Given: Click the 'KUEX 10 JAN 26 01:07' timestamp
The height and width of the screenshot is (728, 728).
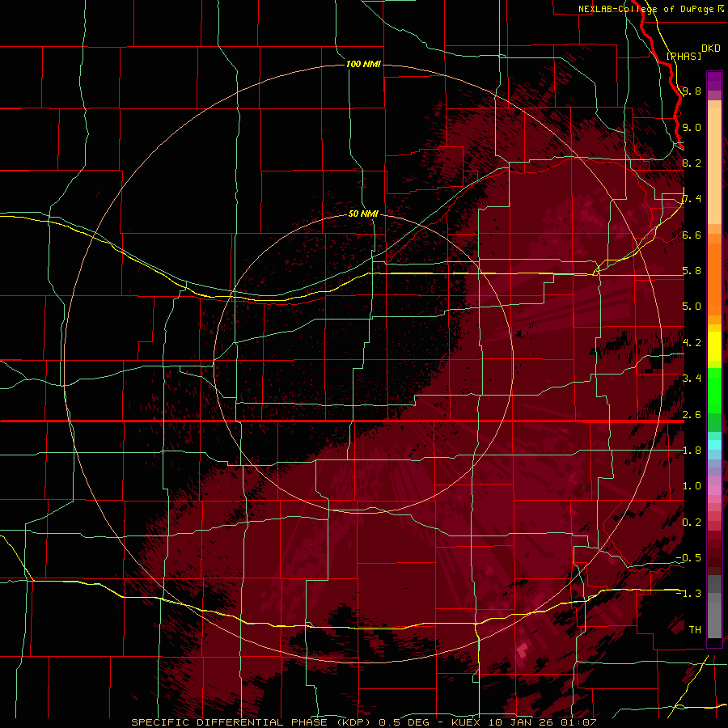Looking at the screenshot, I should tap(523, 722).
